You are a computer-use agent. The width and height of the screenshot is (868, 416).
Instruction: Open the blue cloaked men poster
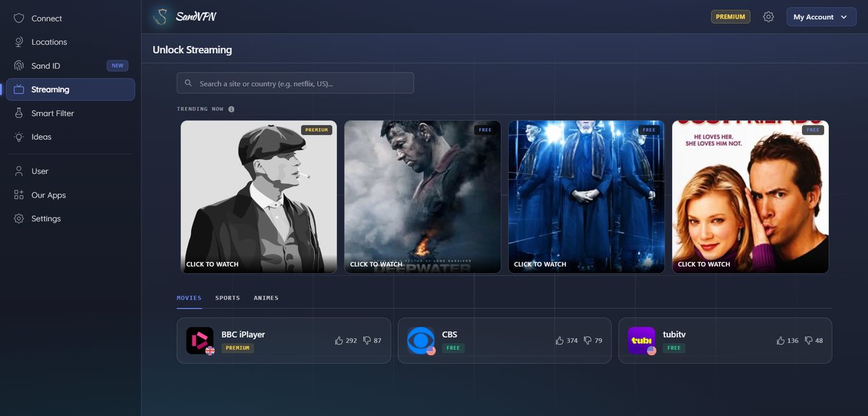coord(587,197)
